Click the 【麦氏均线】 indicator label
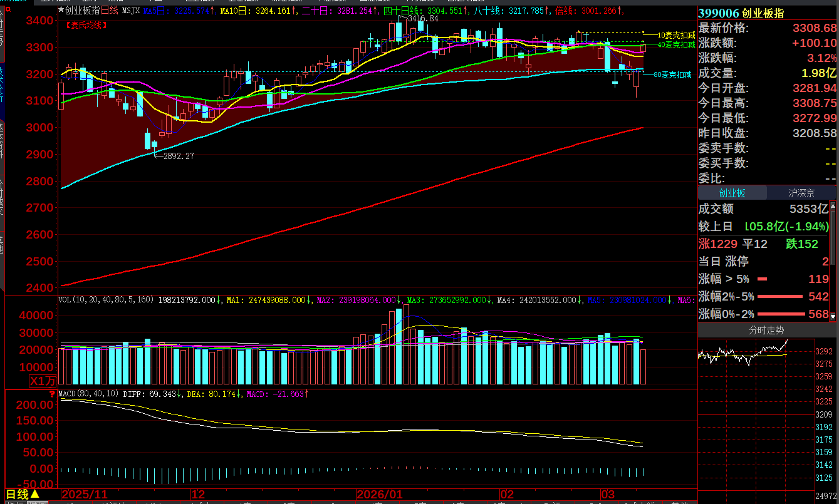 tap(86, 25)
